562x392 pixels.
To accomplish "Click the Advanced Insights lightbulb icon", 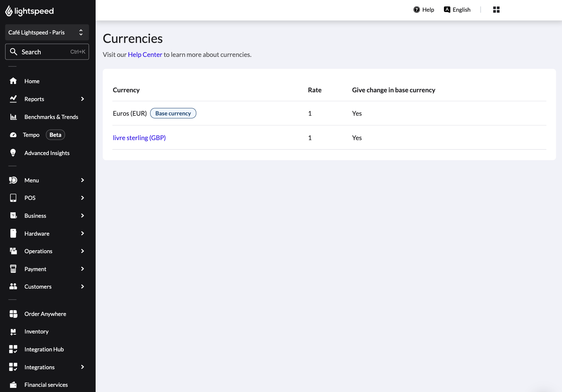I will 13,153.
